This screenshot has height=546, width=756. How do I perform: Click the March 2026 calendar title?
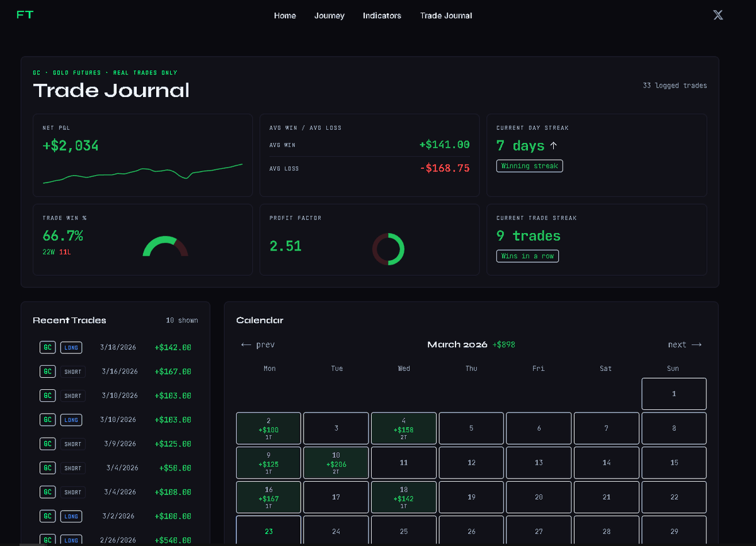point(457,344)
